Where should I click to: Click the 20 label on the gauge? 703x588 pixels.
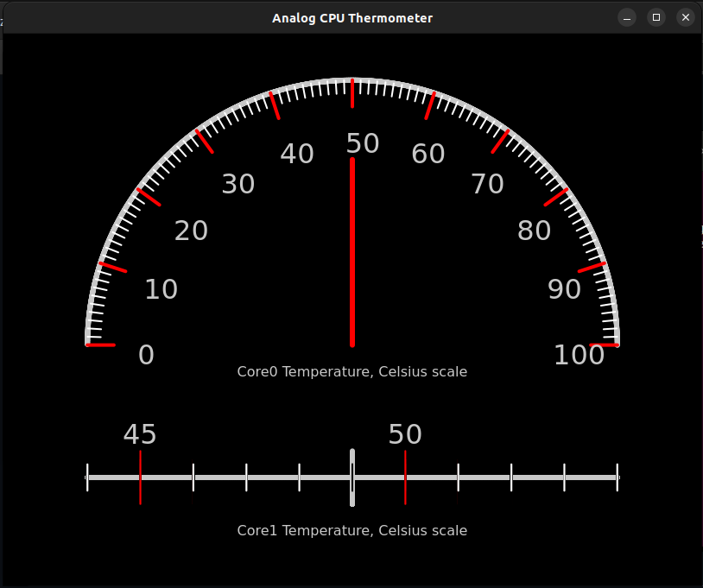pos(191,231)
